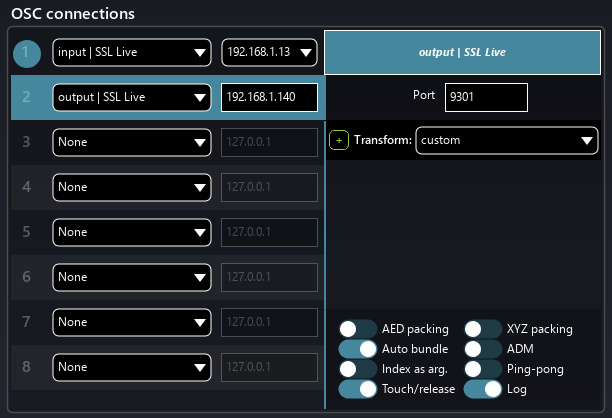Select connection row number 5
The height and width of the screenshot is (418, 612).
tap(28, 232)
